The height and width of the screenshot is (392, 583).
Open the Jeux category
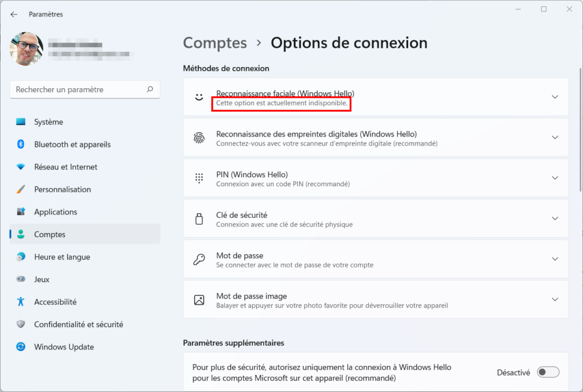pos(85,279)
